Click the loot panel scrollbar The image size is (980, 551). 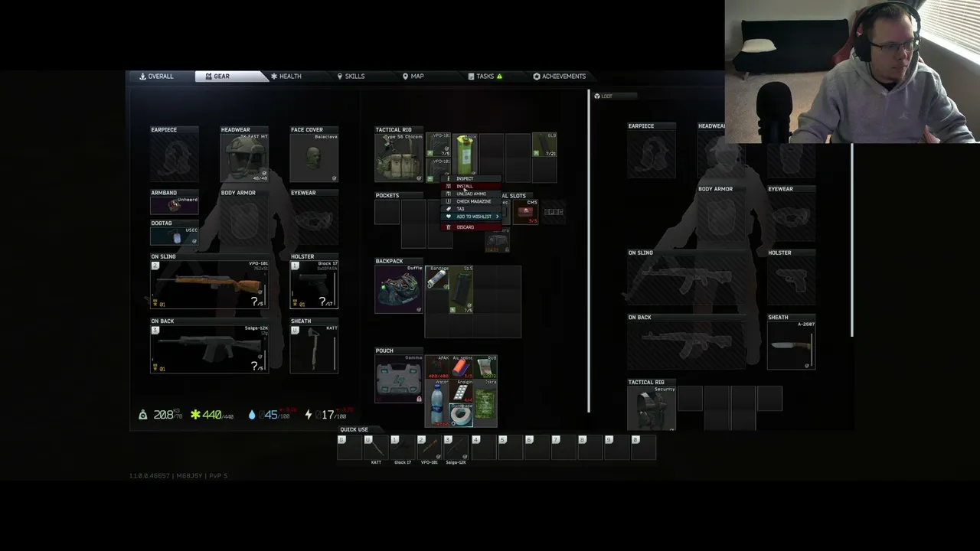click(x=852, y=240)
